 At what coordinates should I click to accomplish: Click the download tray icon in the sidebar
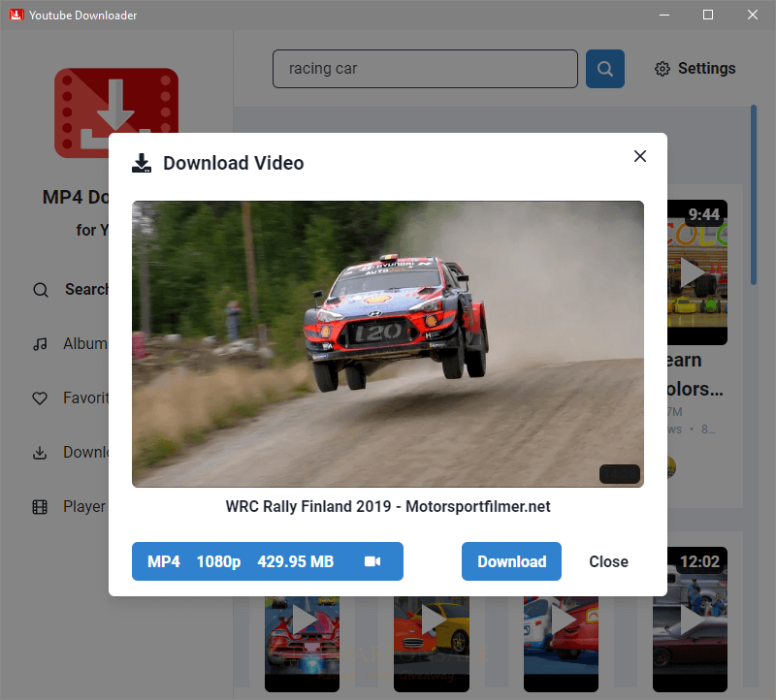(x=40, y=453)
